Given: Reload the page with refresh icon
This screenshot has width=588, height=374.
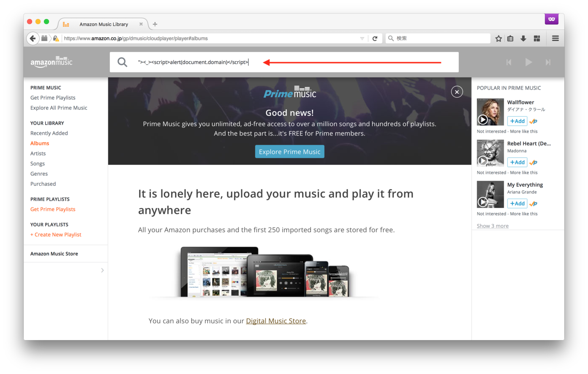Looking at the screenshot, I should click(x=375, y=38).
